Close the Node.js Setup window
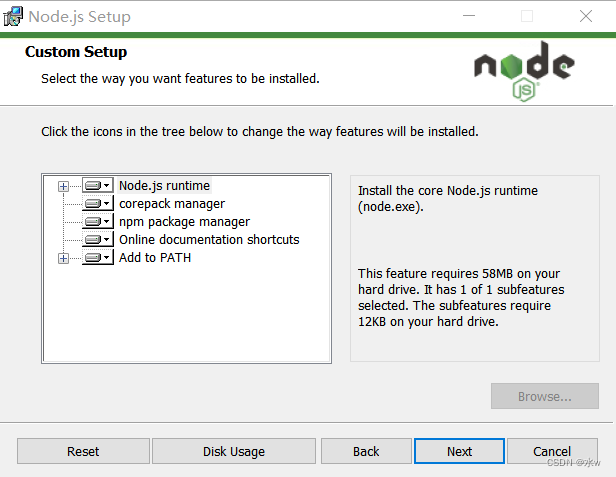This screenshot has width=616, height=477. 586,16
